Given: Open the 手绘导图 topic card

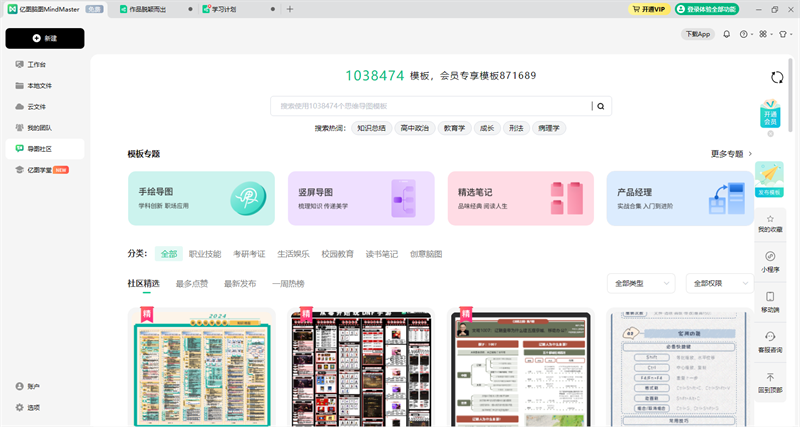Looking at the screenshot, I should [202, 198].
